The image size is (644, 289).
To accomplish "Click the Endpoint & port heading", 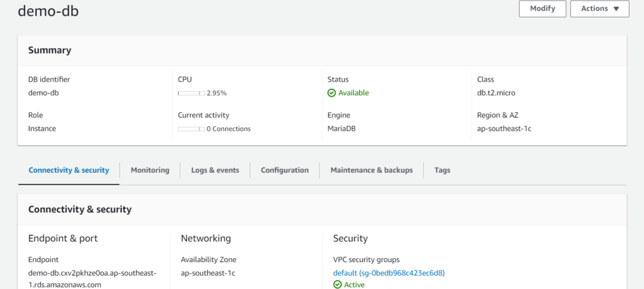I will click(63, 239).
